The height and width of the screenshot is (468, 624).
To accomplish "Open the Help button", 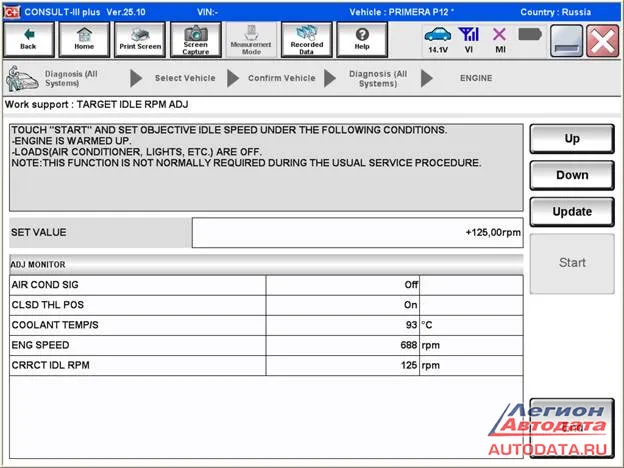I will point(362,40).
